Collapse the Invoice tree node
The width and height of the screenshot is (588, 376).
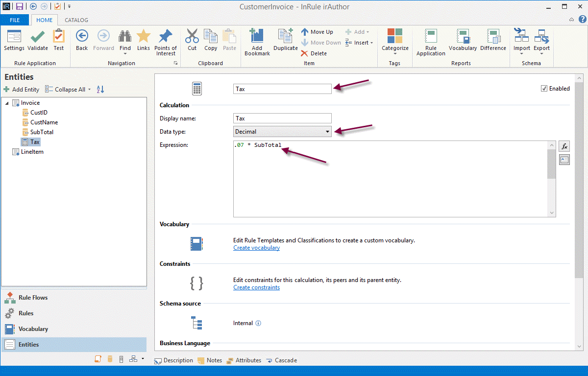coord(7,103)
